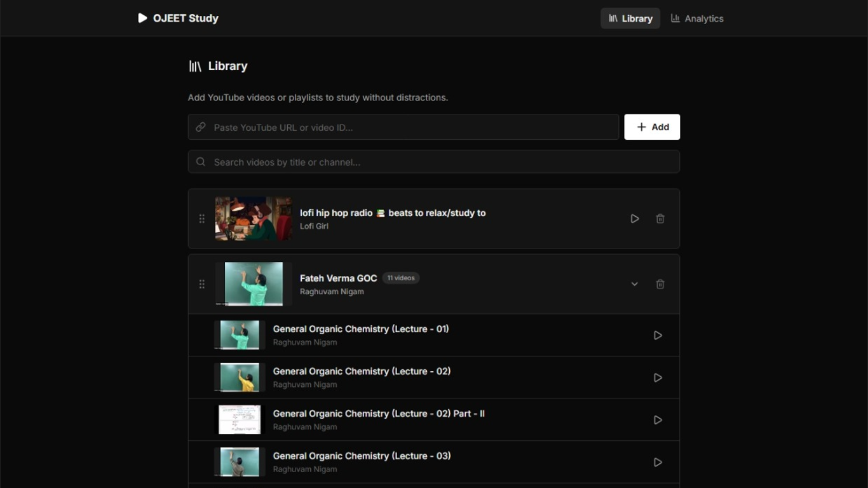Play General Organic Chemistry Lecture 03
868x488 pixels.
coord(658,463)
